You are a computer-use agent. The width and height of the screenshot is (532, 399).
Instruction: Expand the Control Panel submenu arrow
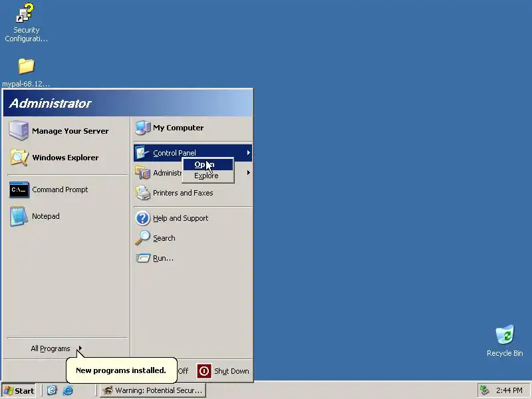tap(248, 153)
